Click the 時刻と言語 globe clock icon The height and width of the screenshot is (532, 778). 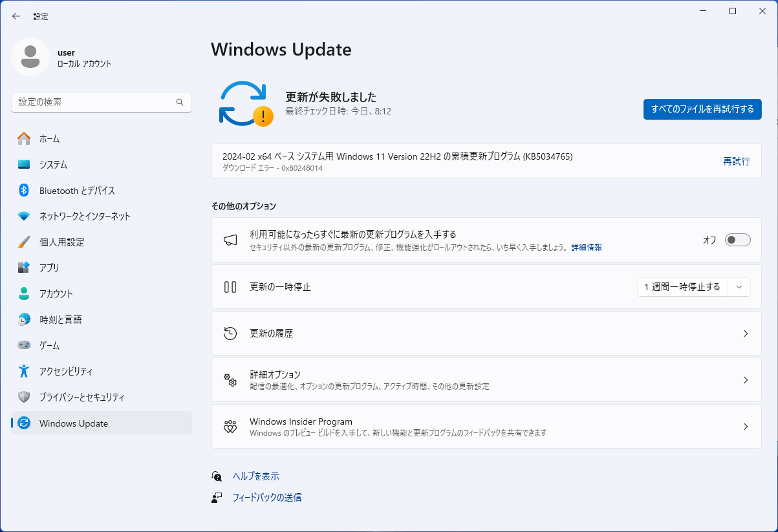tap(24, 319)
